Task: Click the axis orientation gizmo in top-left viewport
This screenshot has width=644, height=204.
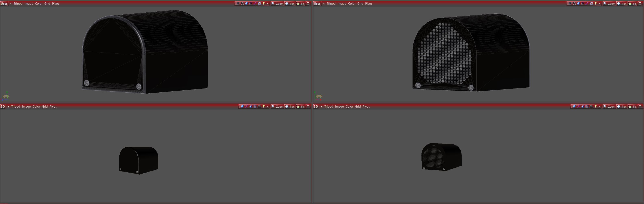Action: [6, 96]
